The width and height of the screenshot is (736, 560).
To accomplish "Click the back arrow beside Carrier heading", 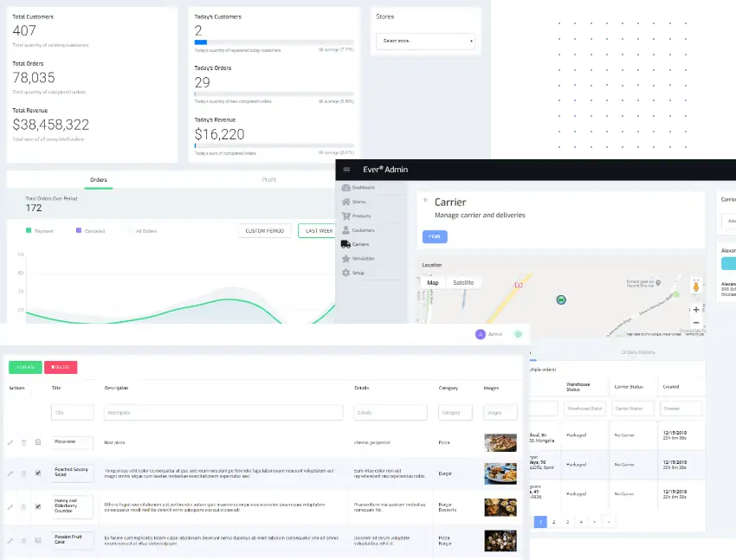I will tap(425, 202).
